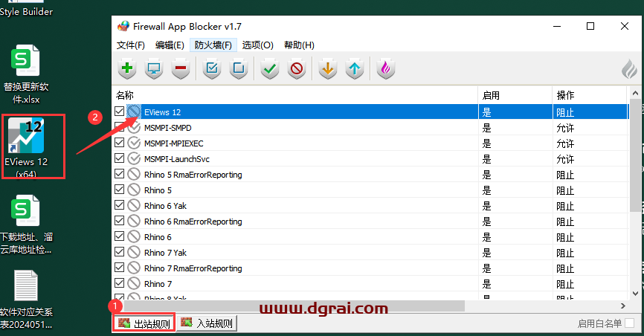Enable the 启用白名单 whitelist checkbox
The image size is (644, 336).
(x=629, y=323)
